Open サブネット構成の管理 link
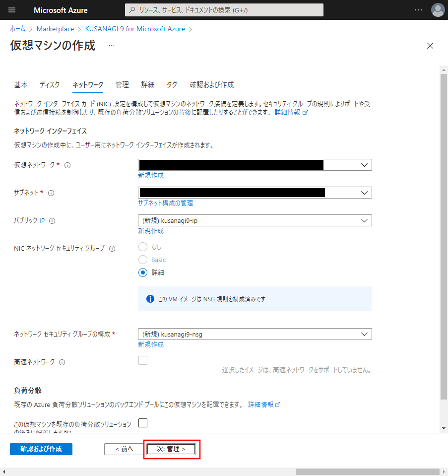 click(x=165, y=203)
